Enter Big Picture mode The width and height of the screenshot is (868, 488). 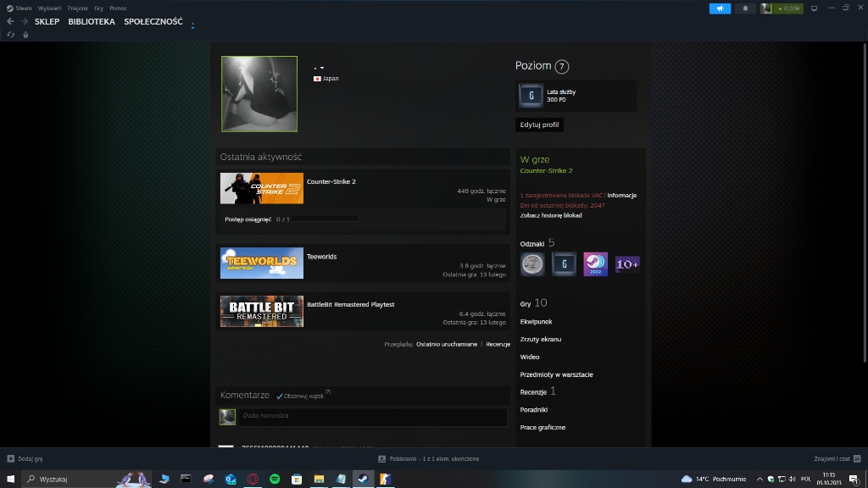pos(814,9)
